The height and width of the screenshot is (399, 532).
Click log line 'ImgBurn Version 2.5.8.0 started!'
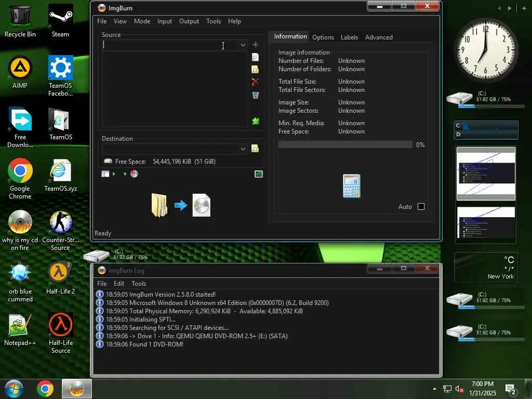tap(161, 295)
